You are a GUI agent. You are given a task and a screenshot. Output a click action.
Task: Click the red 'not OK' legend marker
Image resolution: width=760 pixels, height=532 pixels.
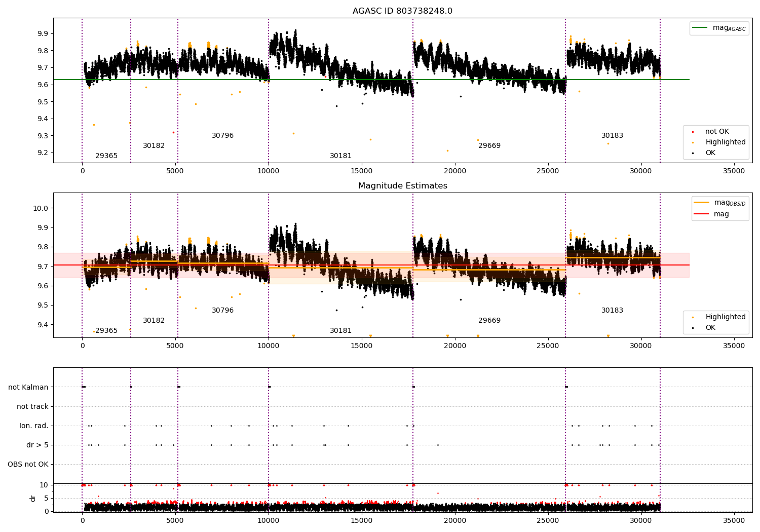[x=693, y=132]
